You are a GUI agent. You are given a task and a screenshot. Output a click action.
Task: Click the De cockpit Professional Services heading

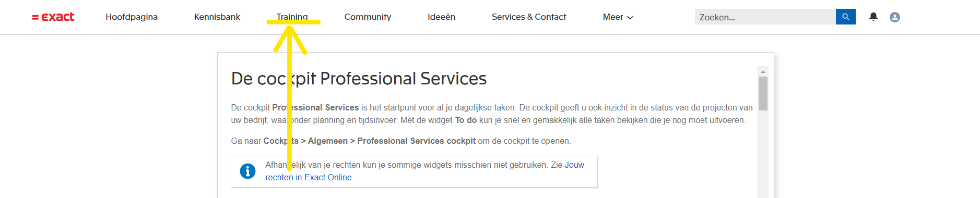coord(359,79)
